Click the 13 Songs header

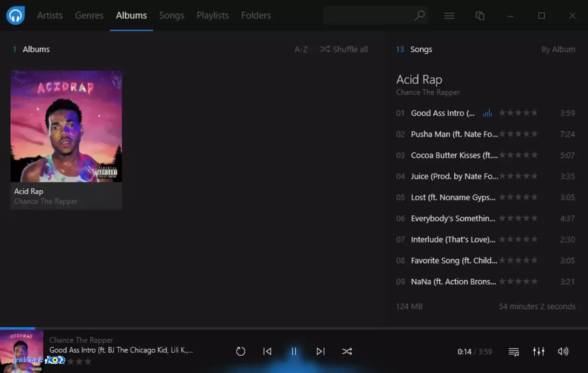pyautogui.click(x=414, y=49)
